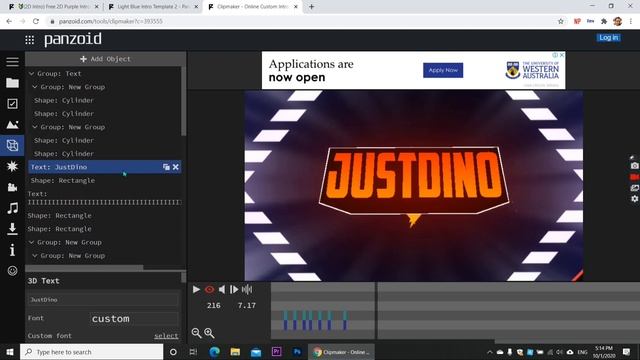Viewport: 640px width, 360px height.
Task: Take a snapshot with the camera icon
Action: point(634,166)
